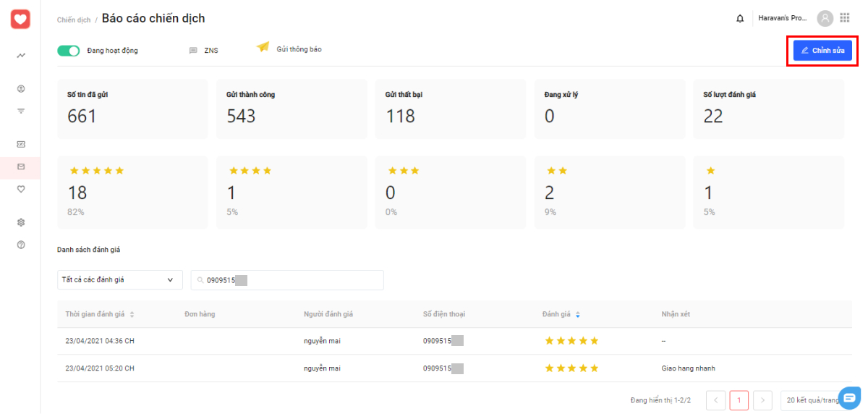Open the customers sidebar icon

pyautogui.click(x=21, y=89)
